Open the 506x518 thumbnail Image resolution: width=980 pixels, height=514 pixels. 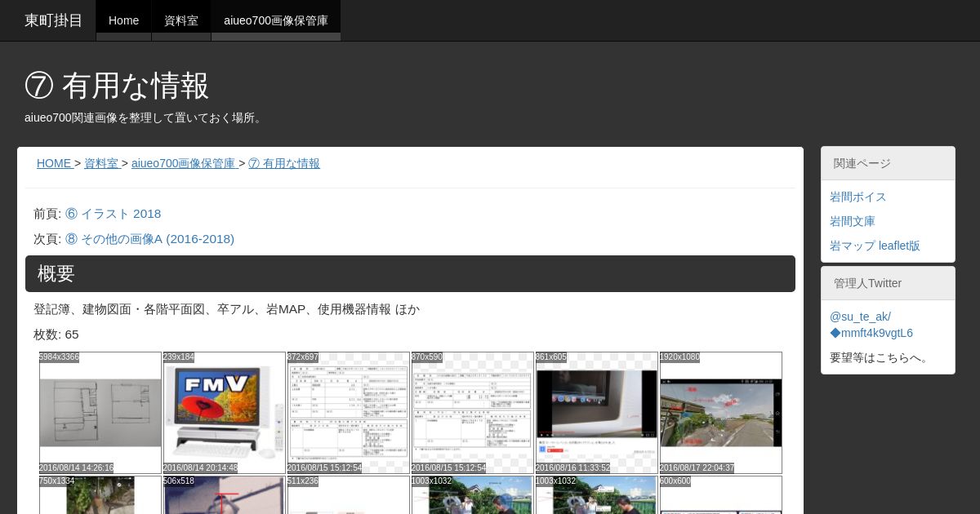(x=225, y=495)
